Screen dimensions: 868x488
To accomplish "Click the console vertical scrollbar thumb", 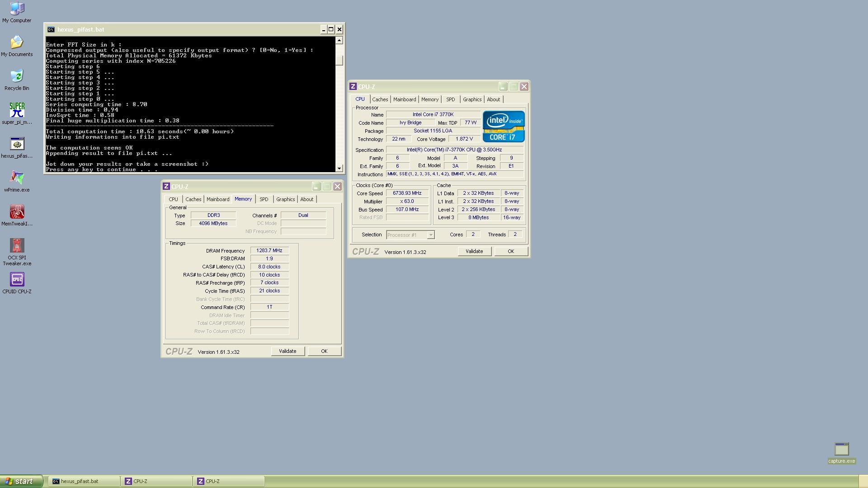I will coord(340,61).
